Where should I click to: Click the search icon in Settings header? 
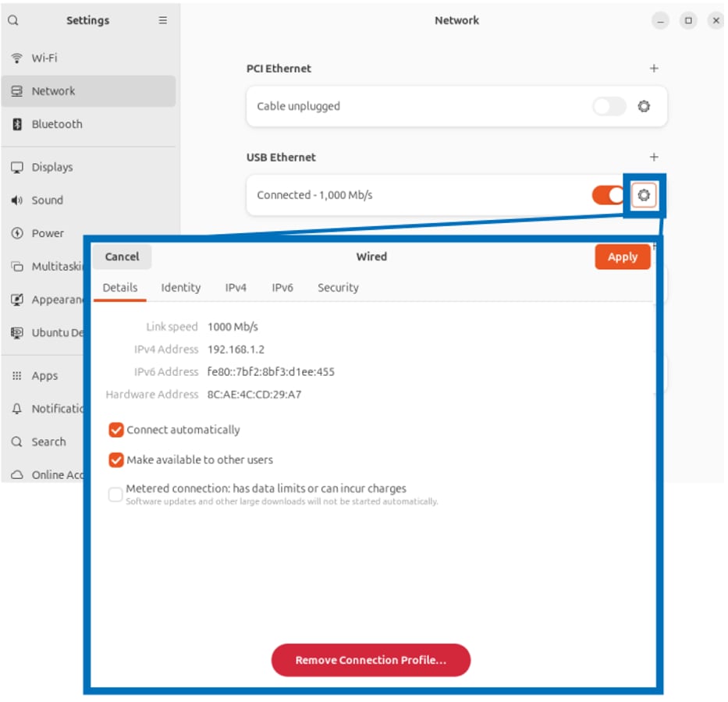(13, 21)
